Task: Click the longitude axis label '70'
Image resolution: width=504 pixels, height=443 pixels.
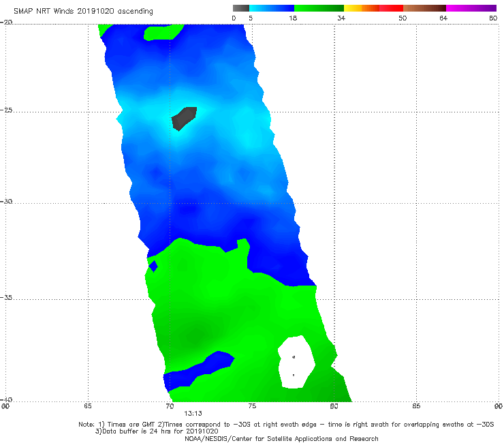Action: pyautogui.click(x=170, y=406)
